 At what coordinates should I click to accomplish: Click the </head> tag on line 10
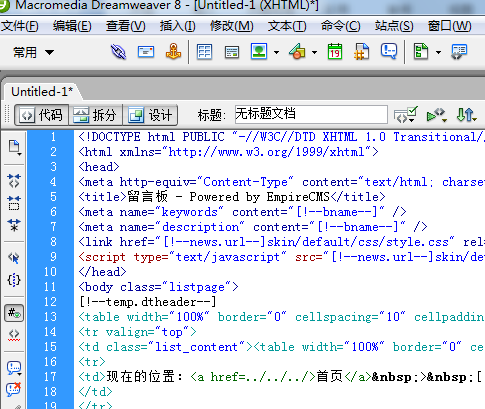[x=102, y=272]
